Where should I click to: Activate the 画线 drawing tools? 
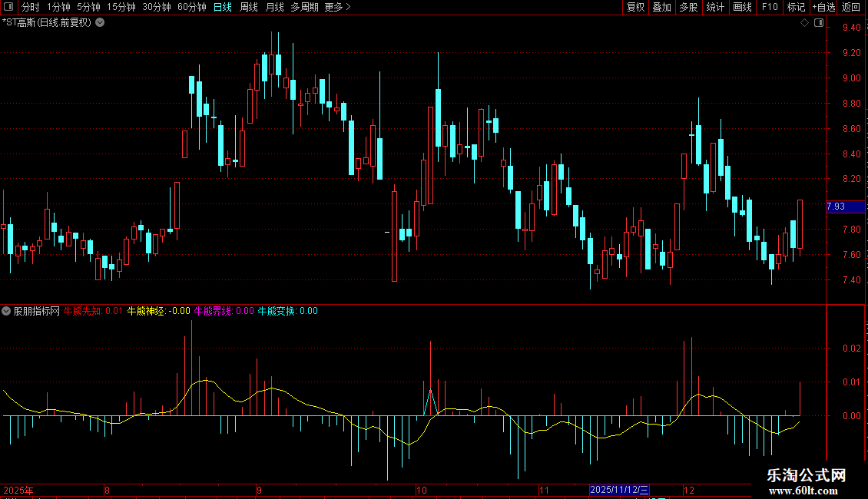[x=742, y=7]
